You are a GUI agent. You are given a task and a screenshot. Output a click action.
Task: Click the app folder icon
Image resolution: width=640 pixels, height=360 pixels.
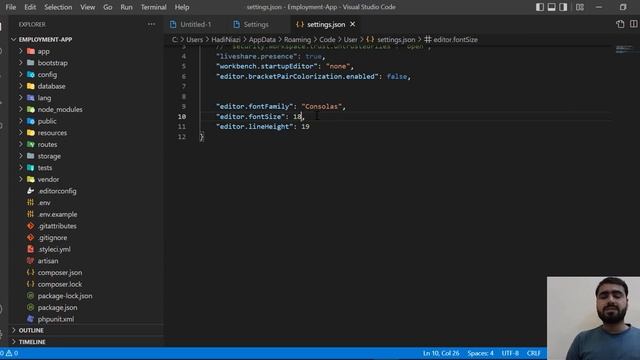(x=31, y=51)
